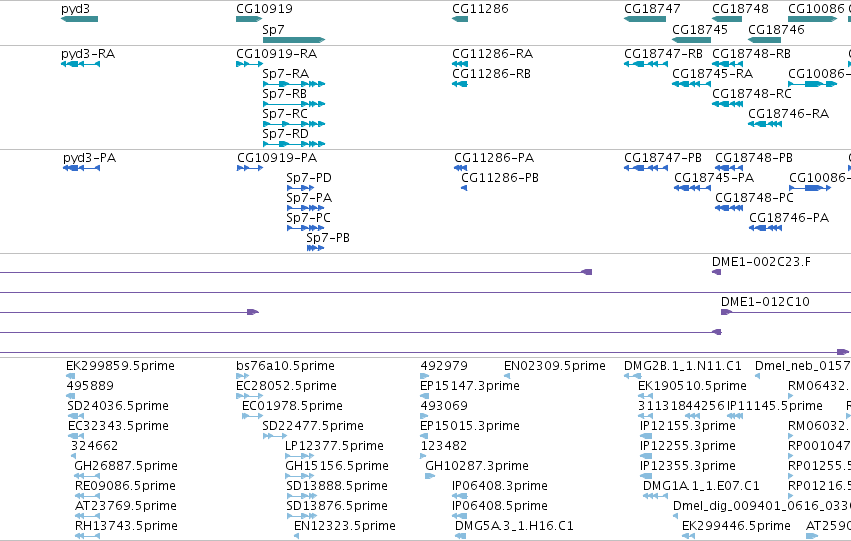This screenshot has height=541, width=851.
Task: Click the pyd3-PA coding sequence
Action: click(x=81, y=168)
